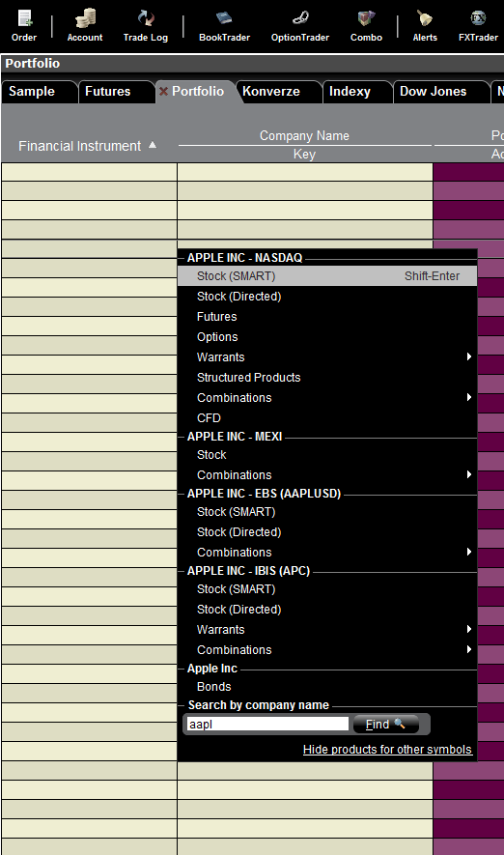Launch OptionTrader
The width and height of the screenshot is (504, 855).
click(x=300, y=26)
